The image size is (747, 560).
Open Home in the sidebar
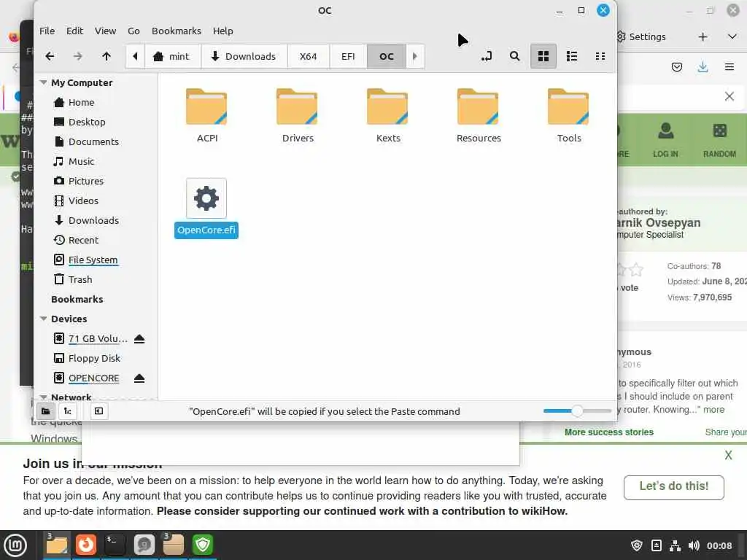coord(81,102)
